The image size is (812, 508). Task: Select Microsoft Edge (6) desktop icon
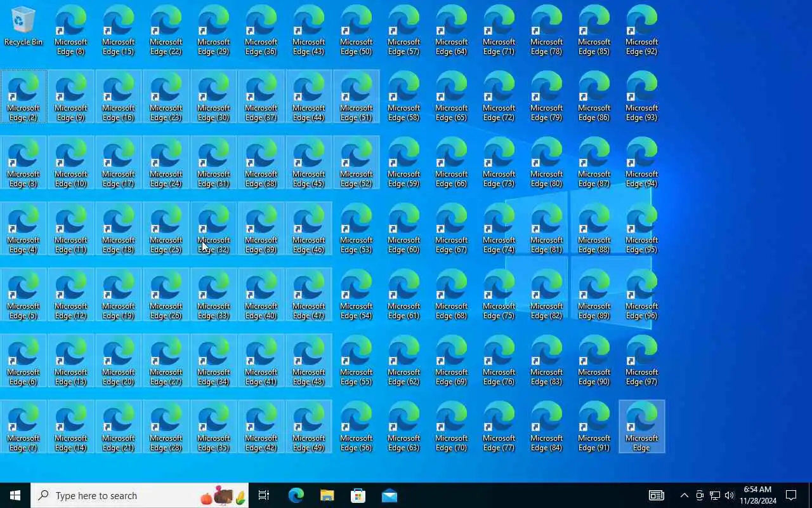[x=23, y=361]
